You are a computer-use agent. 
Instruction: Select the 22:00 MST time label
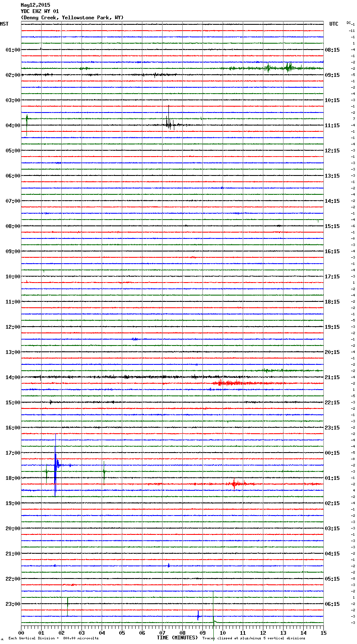coord(13,579)
